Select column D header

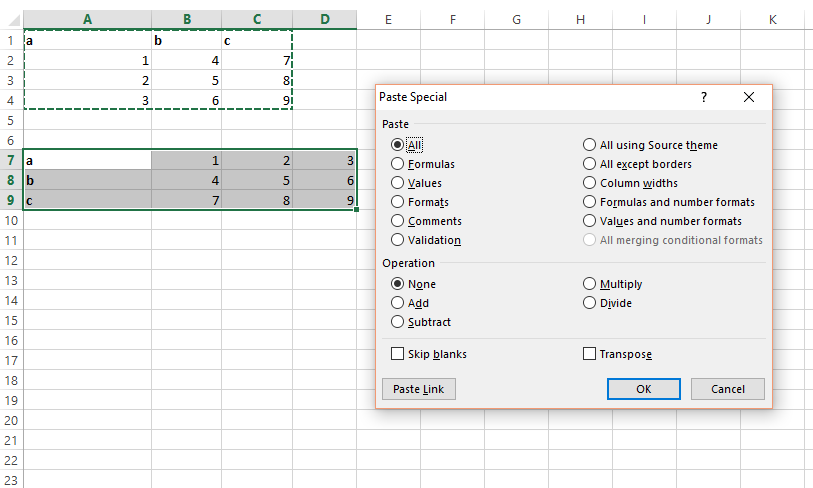click(325, 20)
